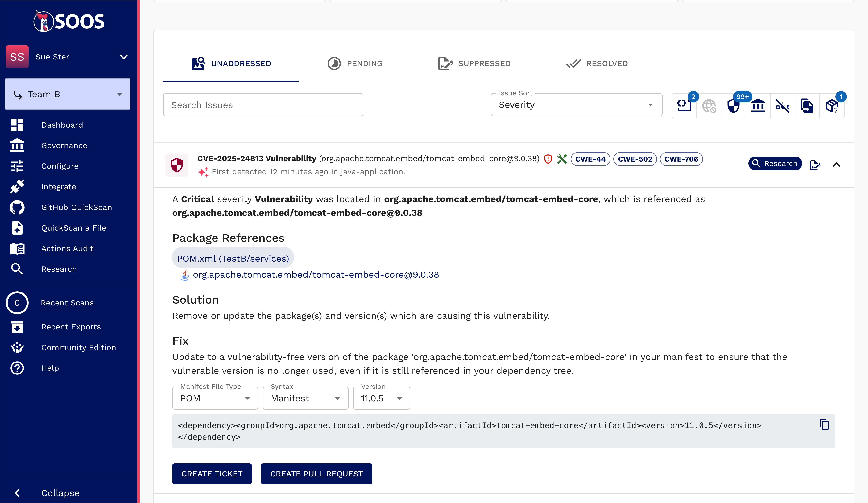Open GitHub QuickScan from the sidebar

tap(76, 207)
